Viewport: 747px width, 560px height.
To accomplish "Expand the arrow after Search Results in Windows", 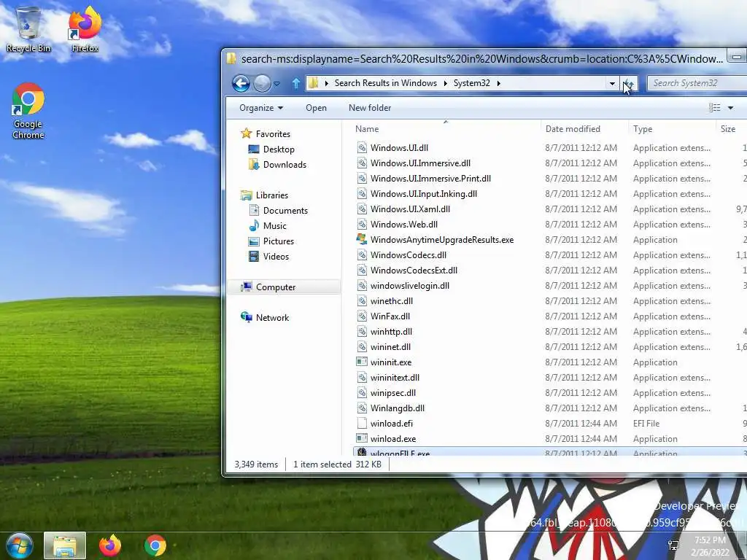I will [446, 83].
